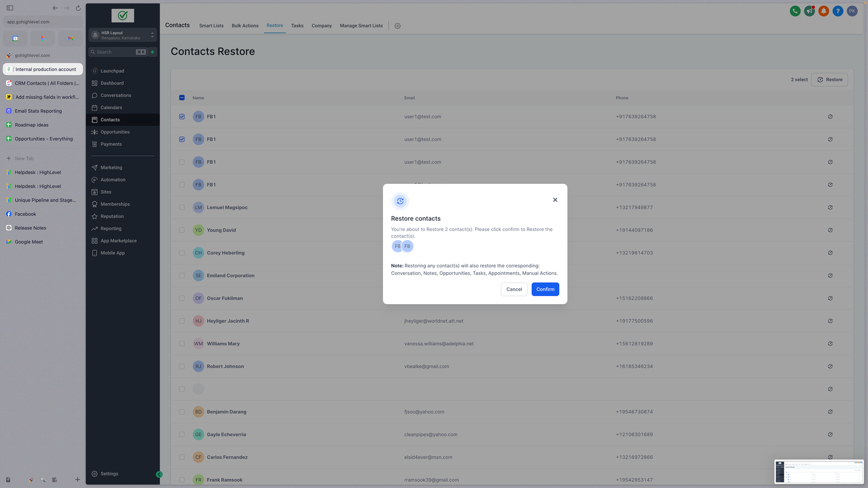This screenshot has height=488, width=868.
Task: Click the megaphone announcements icon
Action: (809, 11)
